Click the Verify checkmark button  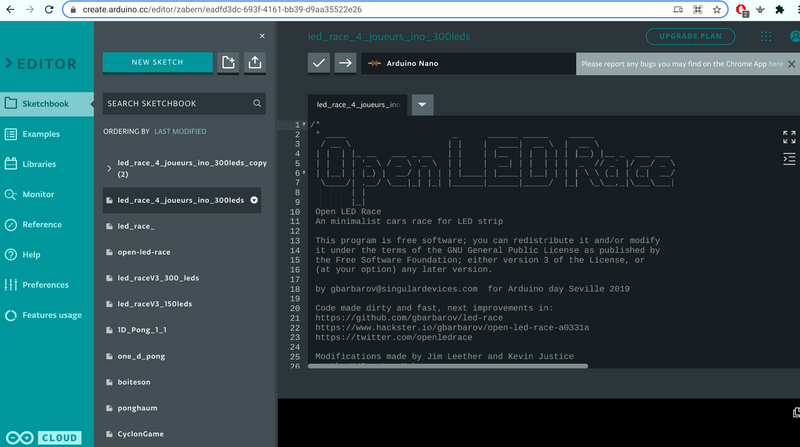pos(319,63)
